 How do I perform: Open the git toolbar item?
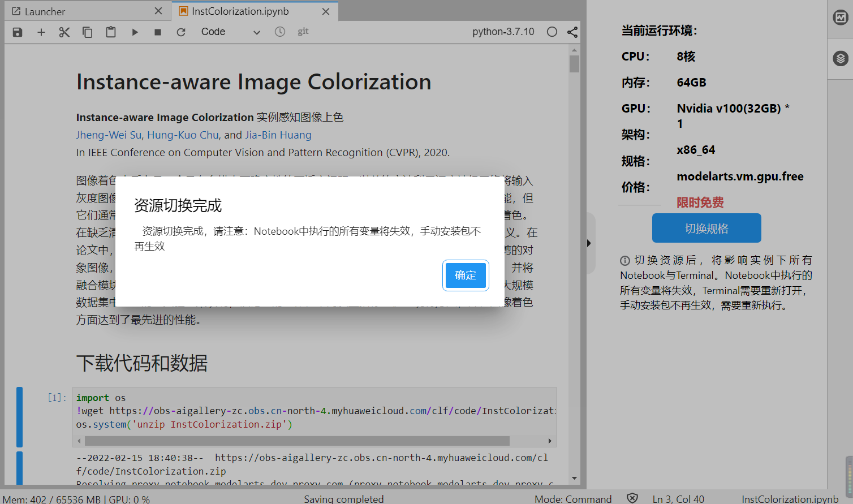(303, 32)
